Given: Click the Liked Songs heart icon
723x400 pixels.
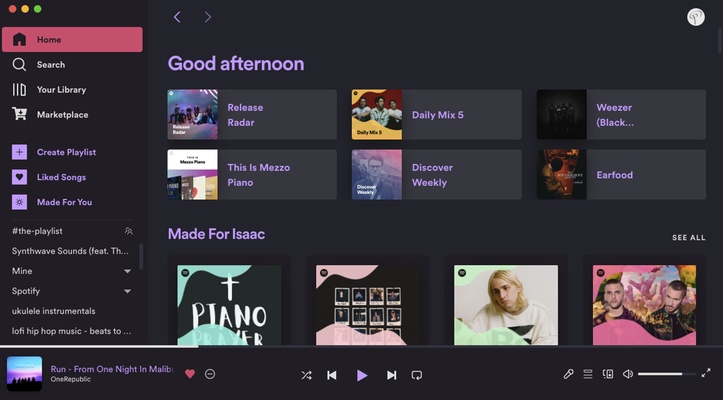Looking at the screenshot, I should tap(19, 177).
